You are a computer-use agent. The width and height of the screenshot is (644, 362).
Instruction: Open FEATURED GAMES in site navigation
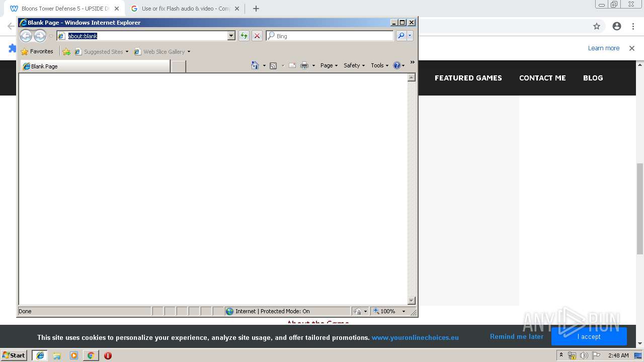pos(468,78)
